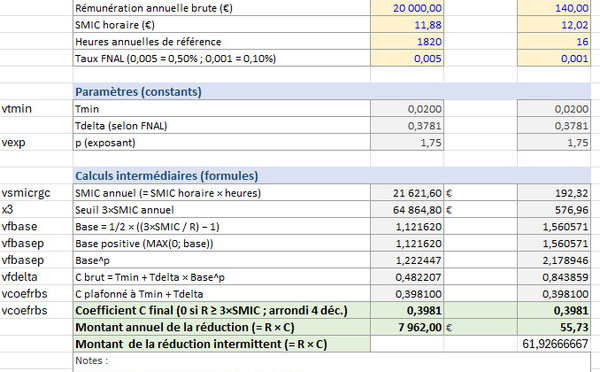Click the 'p (exposant)' label cell
This screenshot has width=600, height=372.
[222, 142]
